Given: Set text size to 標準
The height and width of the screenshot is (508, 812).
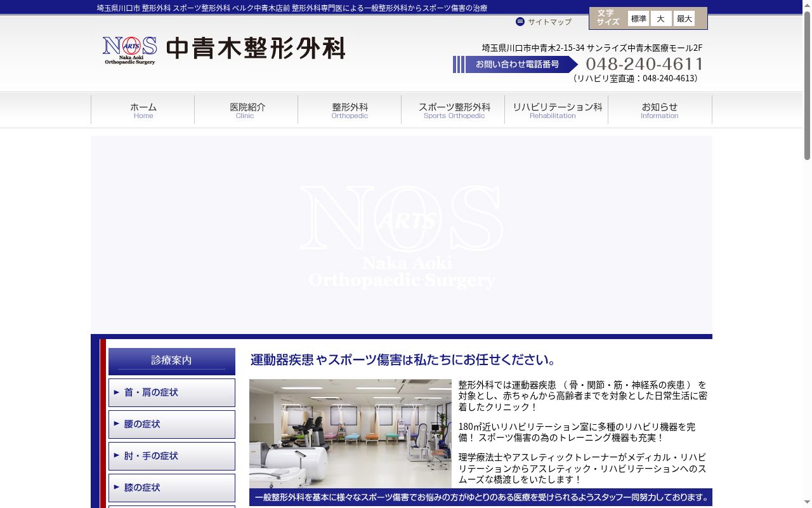Looking at the screenshot, I should point(638,18).
